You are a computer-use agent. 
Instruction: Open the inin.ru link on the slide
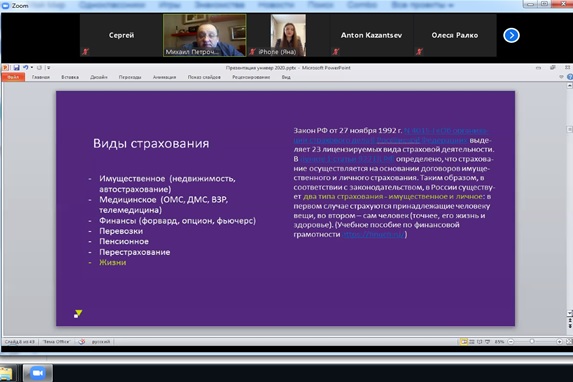click(x=373, y=234)
